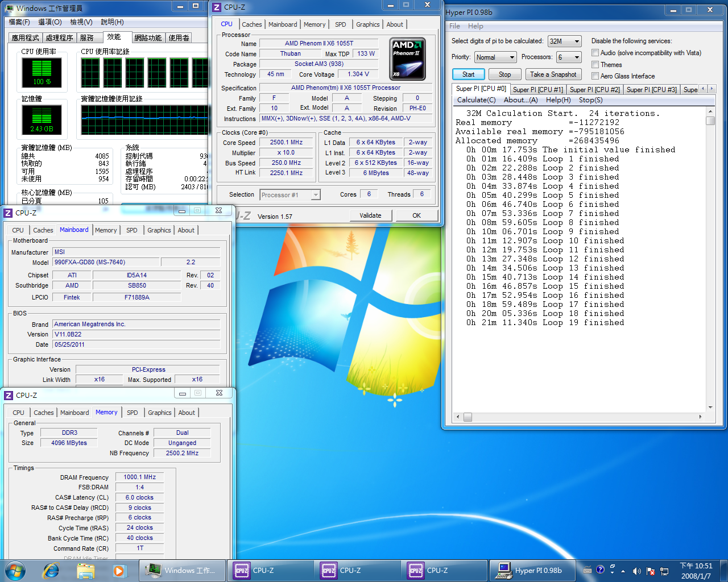
Task: Open Task Manager 檔案(F) menu
Action: click(19, 22)
